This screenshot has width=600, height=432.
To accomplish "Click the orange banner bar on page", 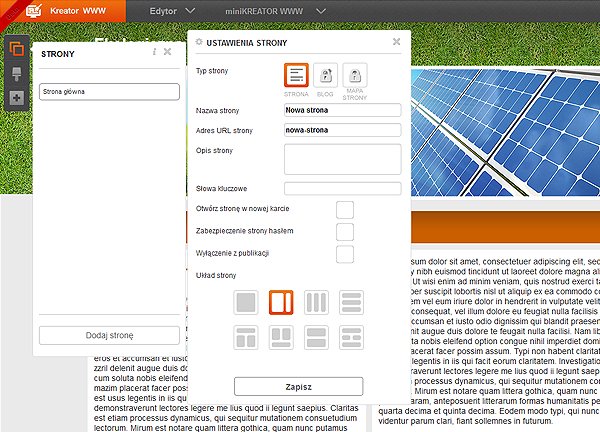I will (505, 227).
